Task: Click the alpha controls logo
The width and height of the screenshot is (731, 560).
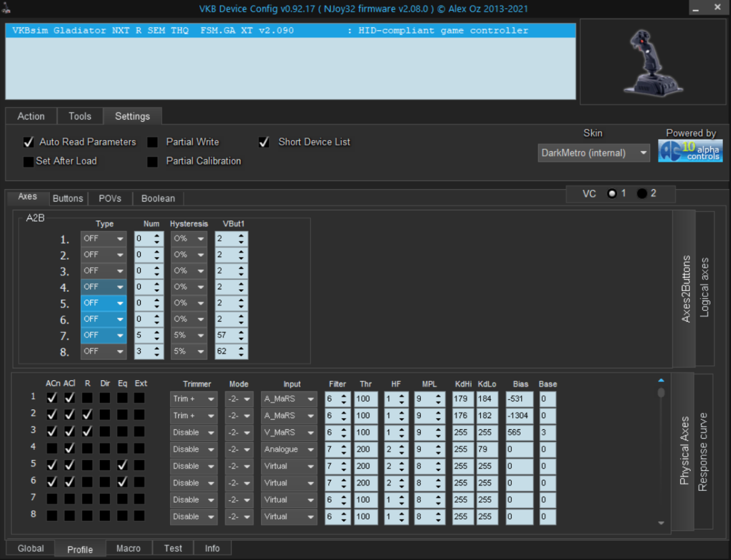Action: (690, 151)
